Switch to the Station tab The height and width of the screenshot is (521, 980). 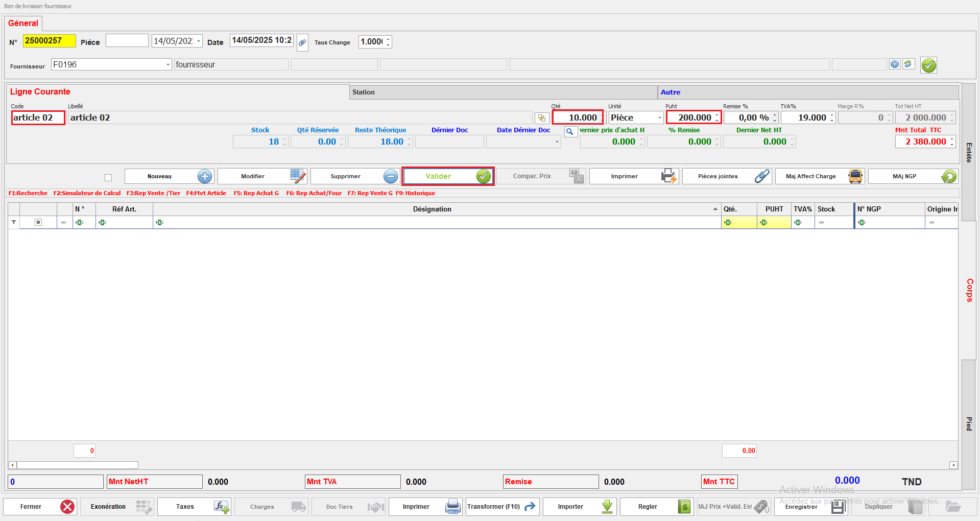tap(363, 92)
